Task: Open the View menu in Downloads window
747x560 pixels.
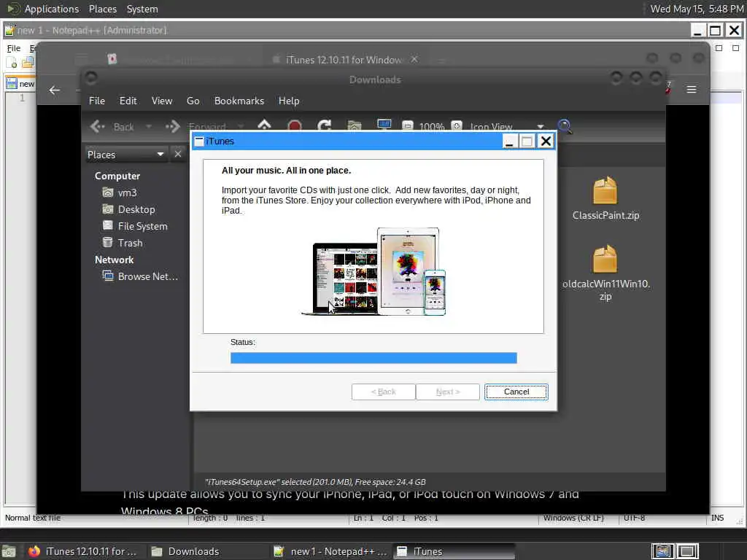Action: click(x=162, y=101)
